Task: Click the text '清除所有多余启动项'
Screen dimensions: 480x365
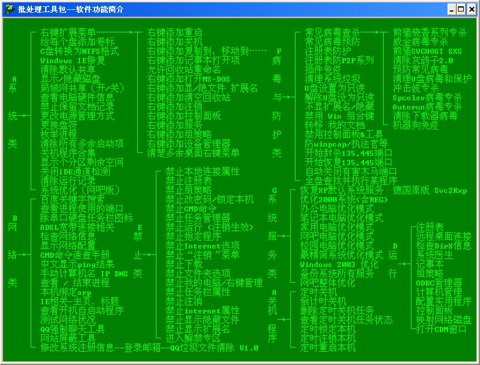Action: 82,144
